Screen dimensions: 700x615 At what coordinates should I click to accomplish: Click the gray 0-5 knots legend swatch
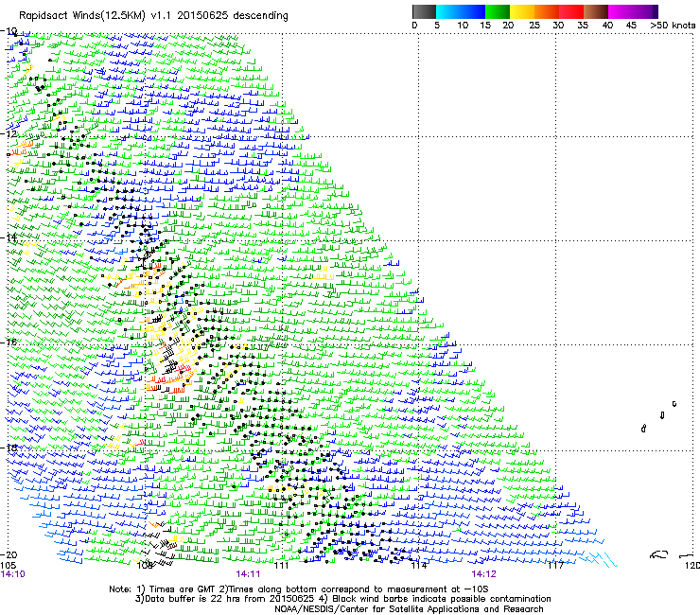point(424,11)
